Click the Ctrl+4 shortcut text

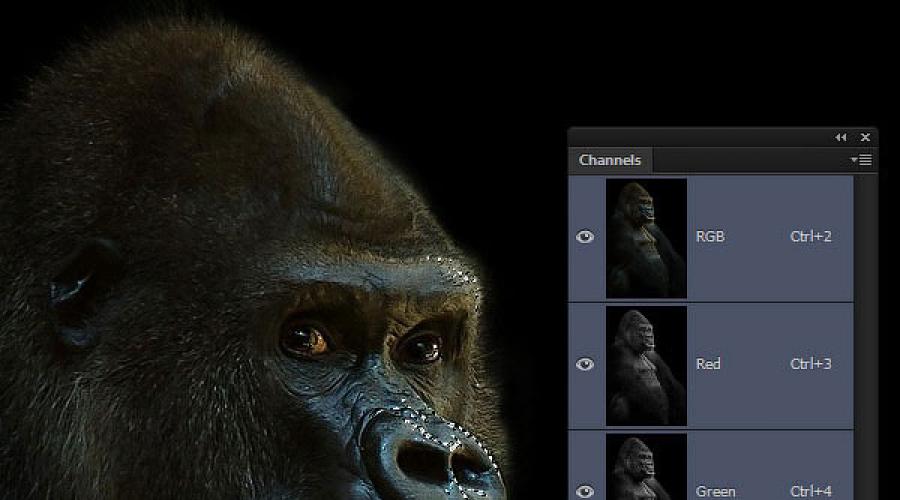tap(810, 491)
